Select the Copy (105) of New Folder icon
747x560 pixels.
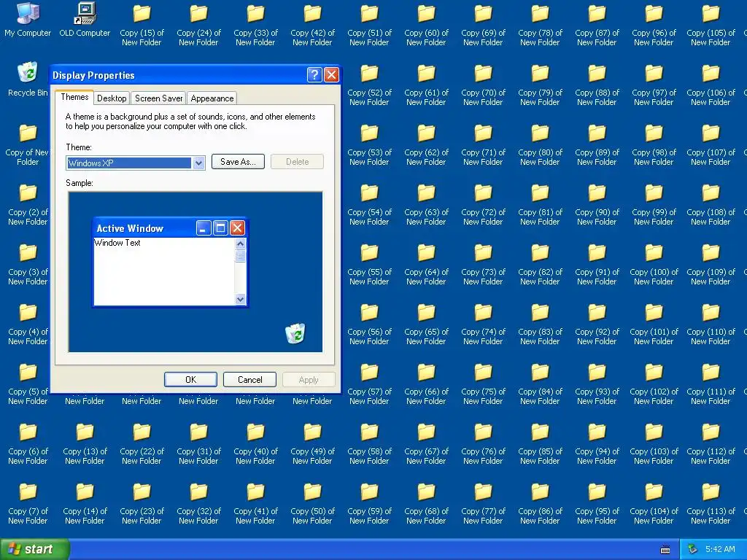click(x=711, y=25)
